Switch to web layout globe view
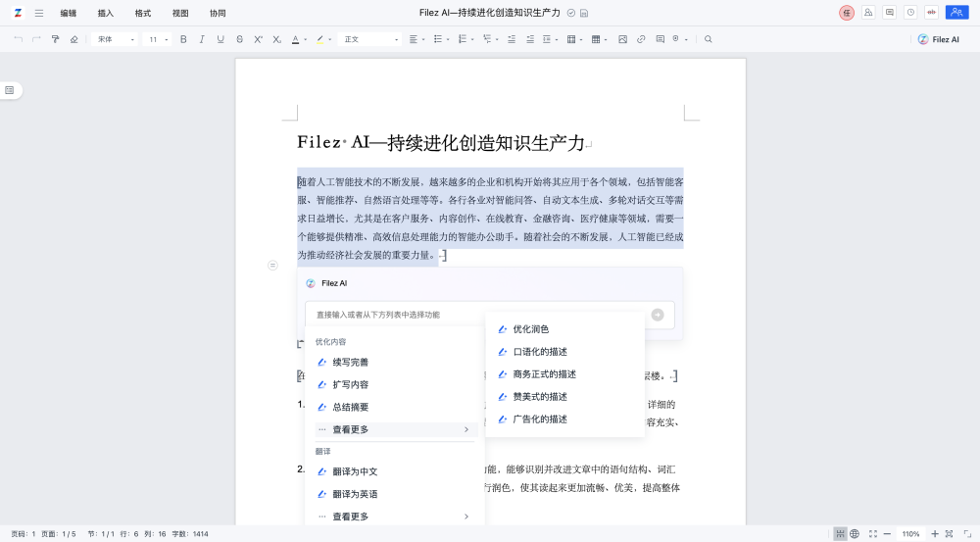This screenshot has width=980, height=542. [855, 534]
